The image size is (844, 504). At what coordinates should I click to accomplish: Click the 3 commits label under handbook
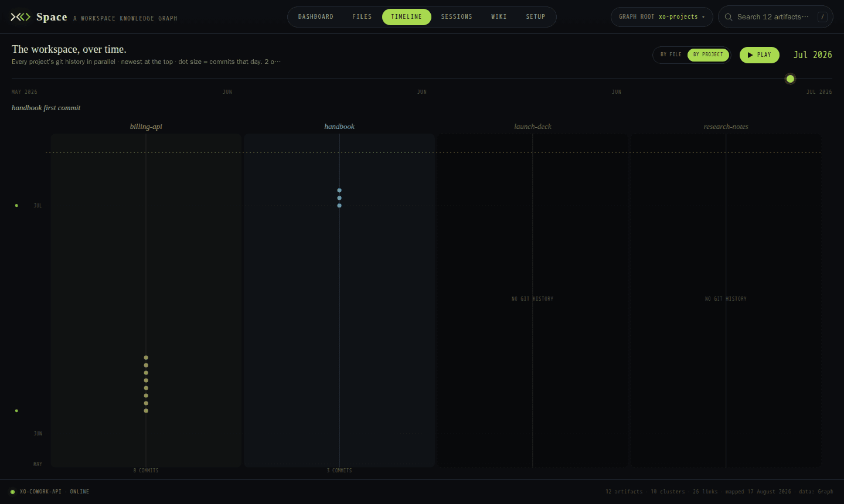click(x=339, y=471)
